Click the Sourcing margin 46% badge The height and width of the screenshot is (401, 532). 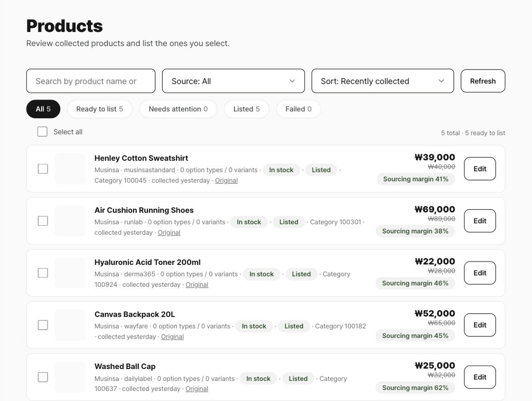[415, 283]
